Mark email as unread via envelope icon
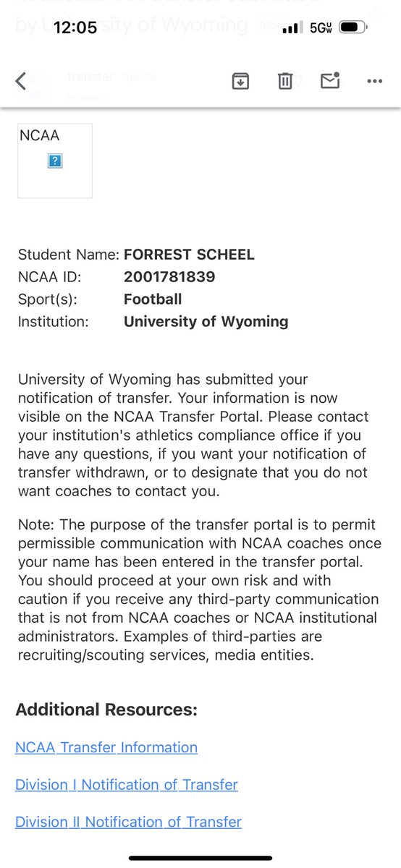 click(330, 81)
